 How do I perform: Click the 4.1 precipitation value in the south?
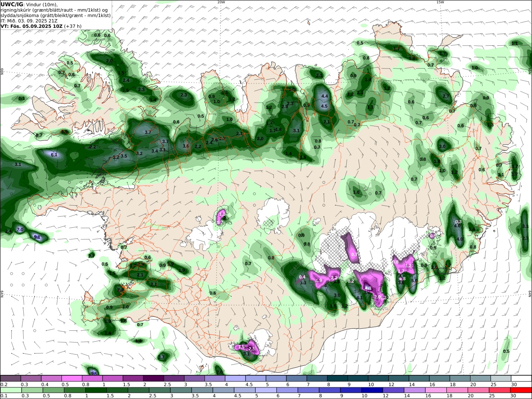point(360,298)
